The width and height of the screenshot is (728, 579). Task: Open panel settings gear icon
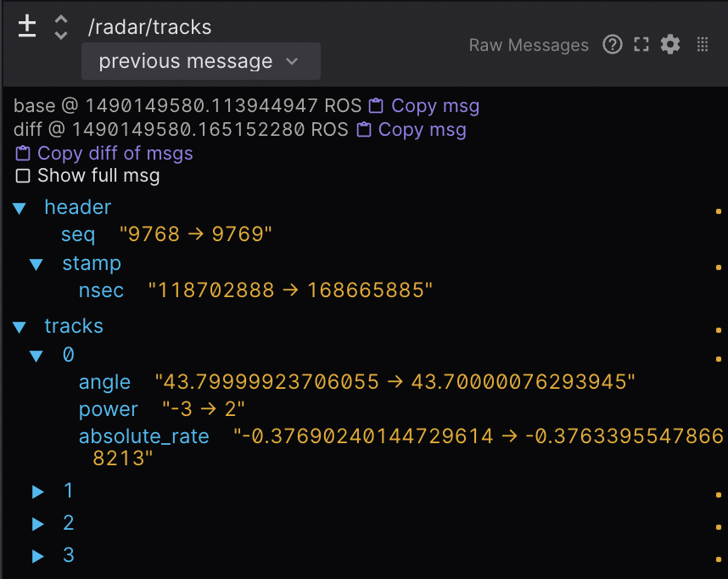pos(670,45)
